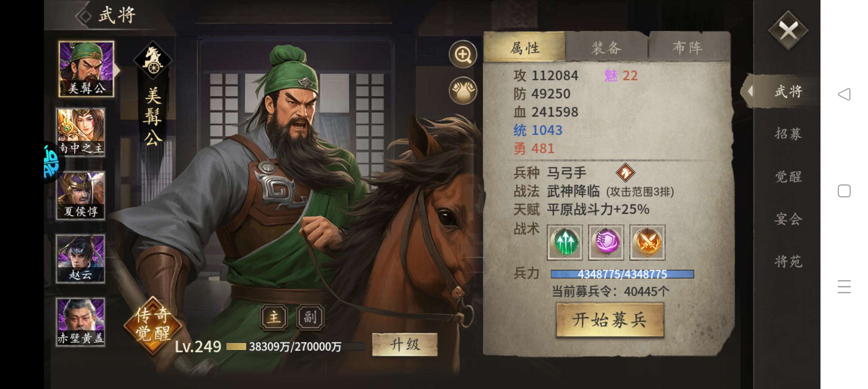Click the 兵力 troop strength bar

coord(622,274)
